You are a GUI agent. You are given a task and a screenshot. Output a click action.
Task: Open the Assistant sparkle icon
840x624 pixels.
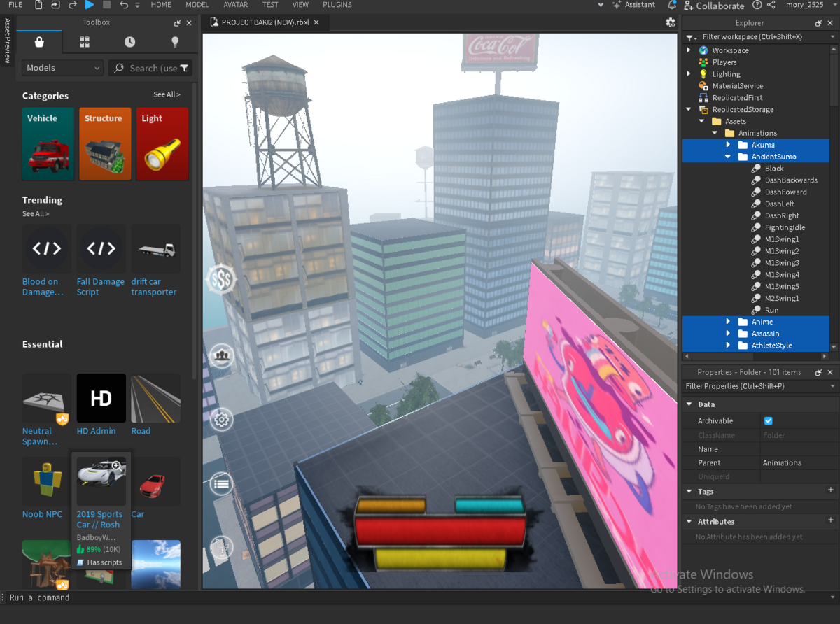tap(617, 5)
